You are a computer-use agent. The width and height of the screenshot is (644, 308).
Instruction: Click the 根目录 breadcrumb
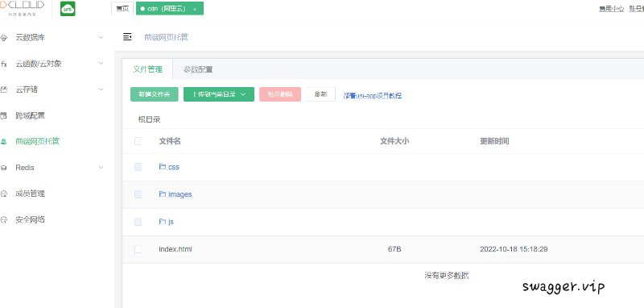149,119
